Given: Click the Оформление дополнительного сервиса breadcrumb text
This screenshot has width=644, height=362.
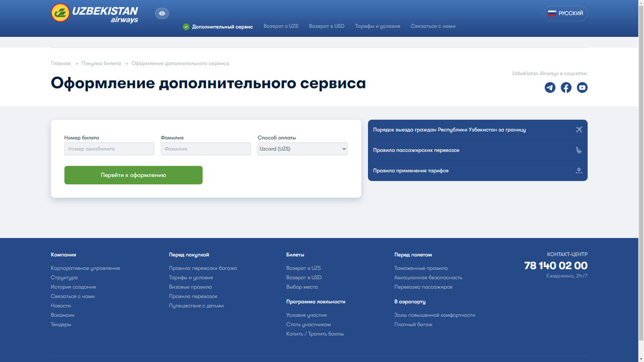Looking at the screenshot, I should coord(180,63).
